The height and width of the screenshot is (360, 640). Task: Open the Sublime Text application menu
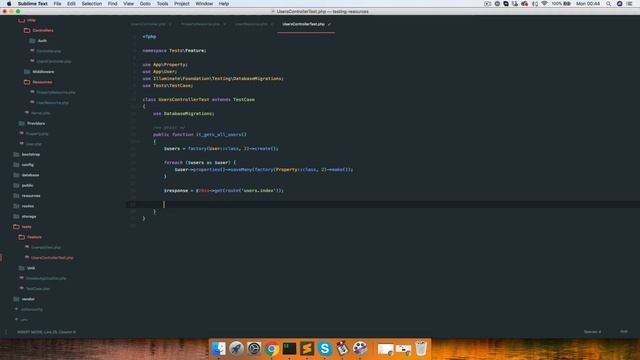coord(33,4)
